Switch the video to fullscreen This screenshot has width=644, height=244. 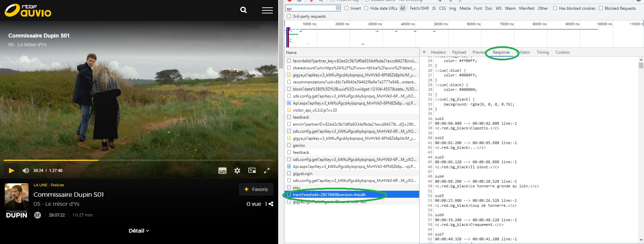[267, 171]
